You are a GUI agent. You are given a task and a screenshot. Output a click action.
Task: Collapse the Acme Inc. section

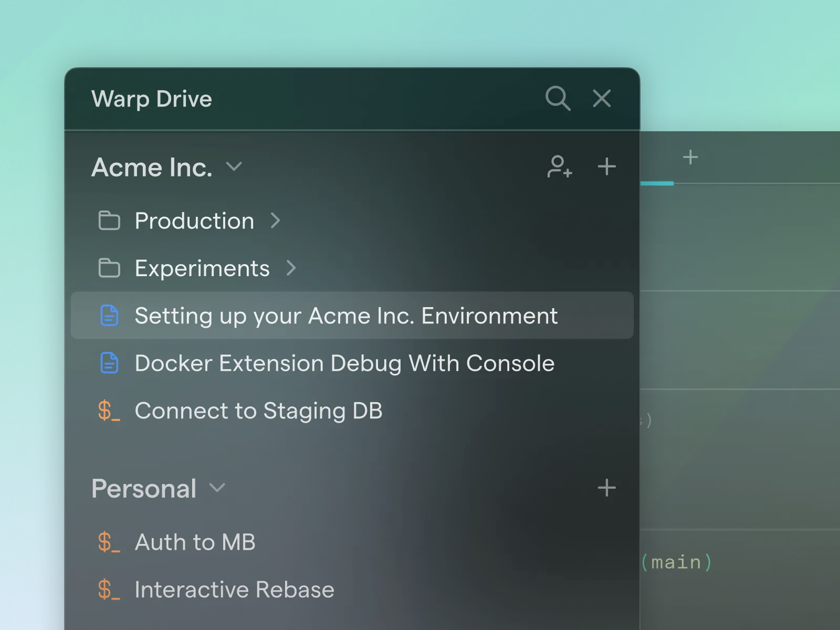point(235,167)
